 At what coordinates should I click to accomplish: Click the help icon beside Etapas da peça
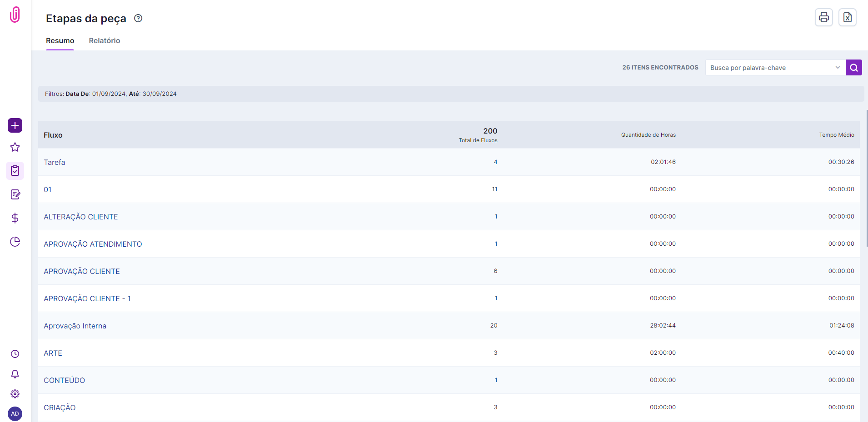pyautogui.click(x=138, y=18)
